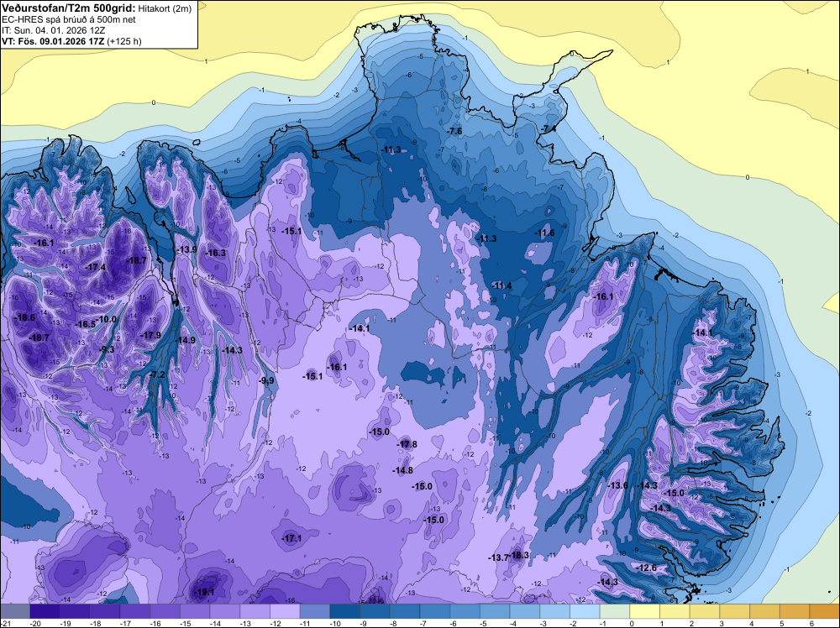Click the -13.6 temperature value

click(x=617, y=485)
